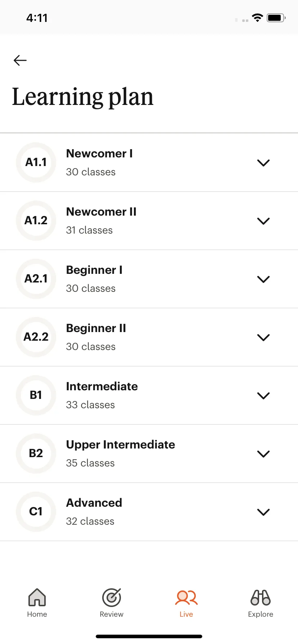Select the Advanced course title
The width and height of the screenshot is (298, 644).
pos(94,503)
